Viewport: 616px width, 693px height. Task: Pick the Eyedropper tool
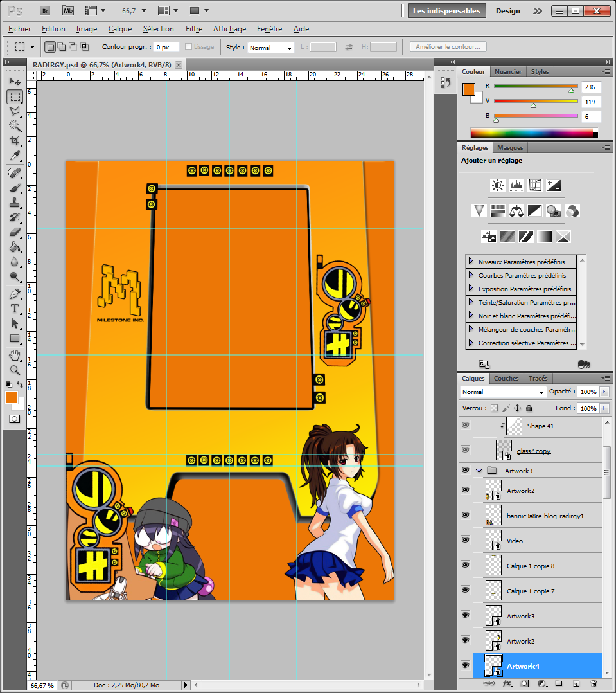15,156
